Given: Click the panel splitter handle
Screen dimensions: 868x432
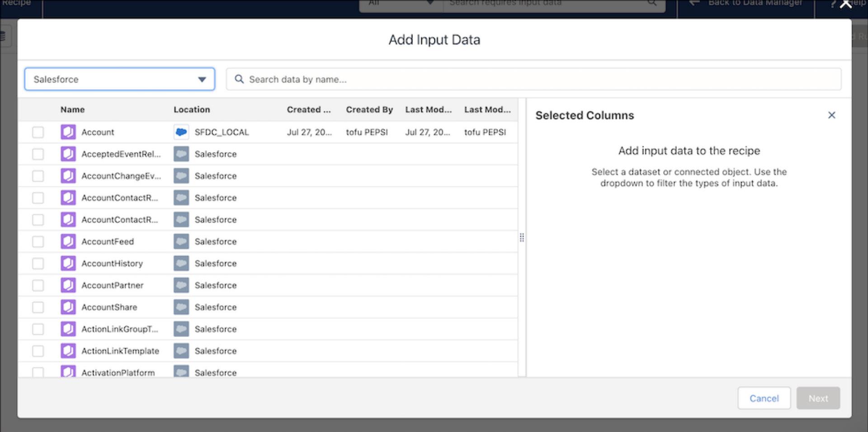Looking at the screenshot, I should [x=522, y=237].
